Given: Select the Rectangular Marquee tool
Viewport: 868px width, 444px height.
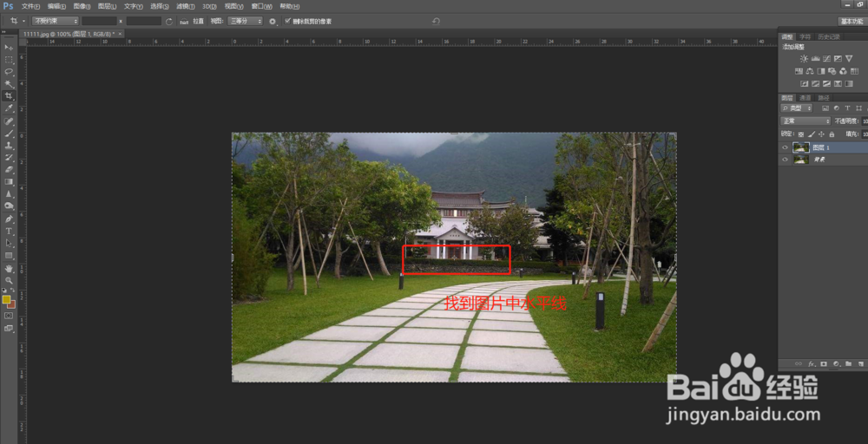Looking at the screenshot, I should (x=9, y=60).
